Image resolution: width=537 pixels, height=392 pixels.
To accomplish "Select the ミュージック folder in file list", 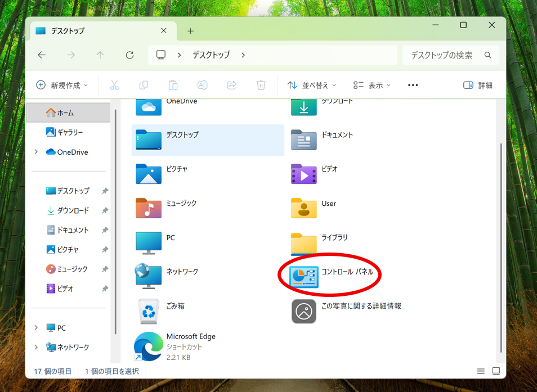I will [149, 208].
